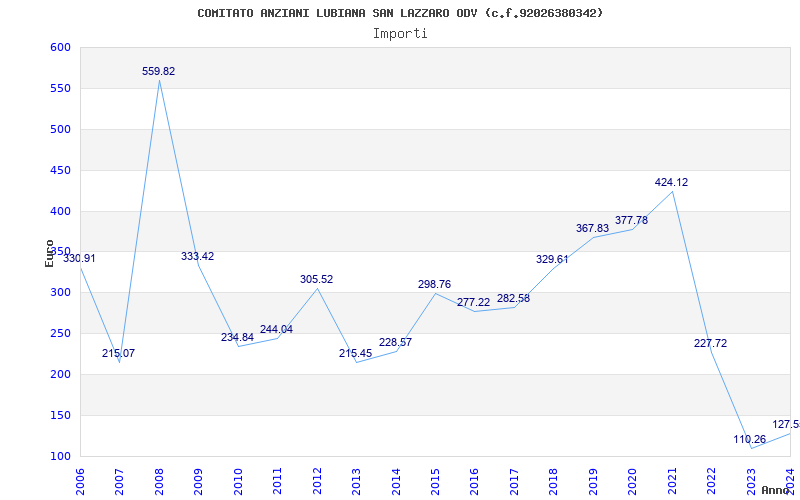Image resolution: width=800 pixels, height=500 pixels.
Task: Select the 227.72 data label
Action: click(x=710, y=343)
